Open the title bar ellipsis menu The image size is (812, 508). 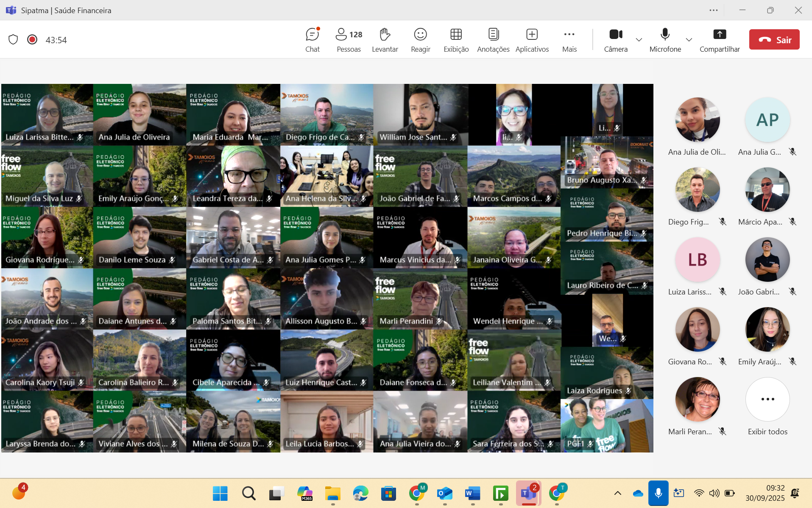point(714,10)
